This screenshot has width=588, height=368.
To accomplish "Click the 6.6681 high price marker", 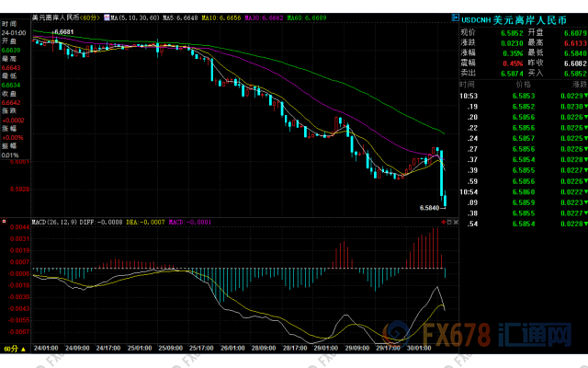I will [x=63, y=32].
